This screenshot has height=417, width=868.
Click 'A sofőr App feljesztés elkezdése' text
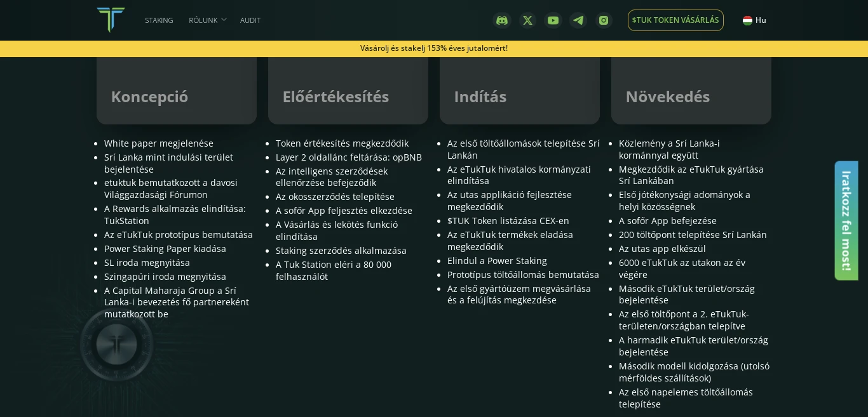point(344,211)
